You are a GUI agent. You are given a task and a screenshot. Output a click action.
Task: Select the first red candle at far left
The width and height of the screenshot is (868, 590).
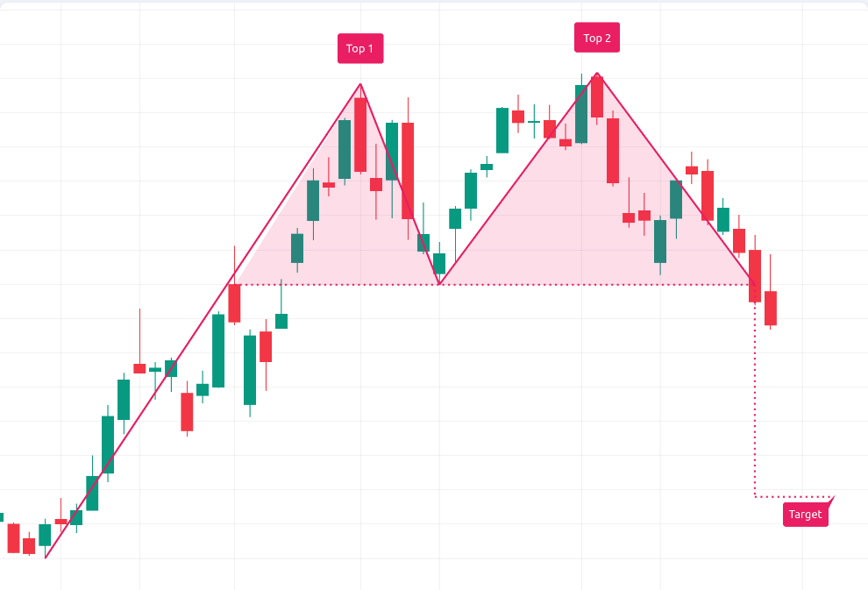click(13, 538)
